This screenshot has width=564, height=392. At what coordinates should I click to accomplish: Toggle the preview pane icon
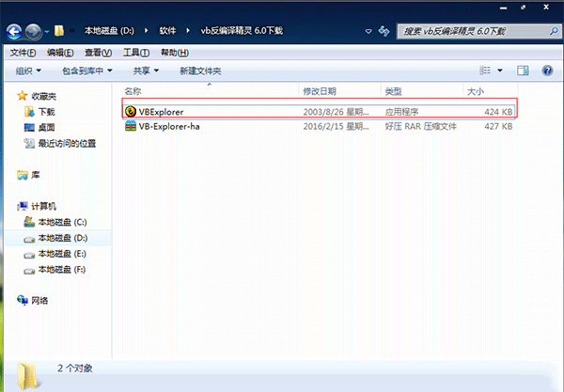523,71
